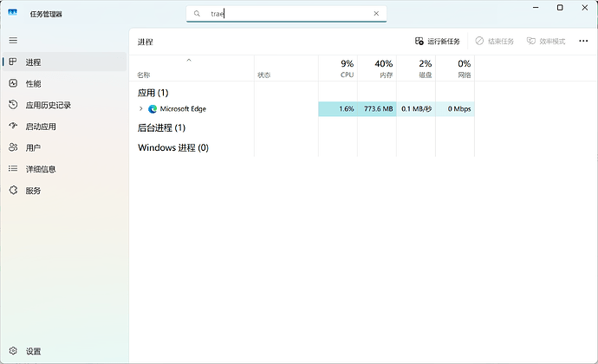598x364 pixels.
Task: Open 设置 at sidebar bottom
Action: 64,351
